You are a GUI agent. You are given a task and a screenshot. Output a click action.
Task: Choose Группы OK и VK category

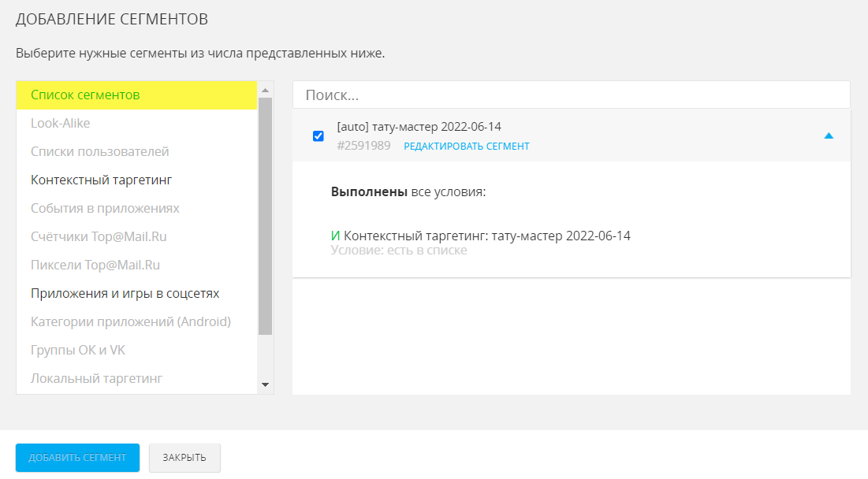(x=78, y=351)
